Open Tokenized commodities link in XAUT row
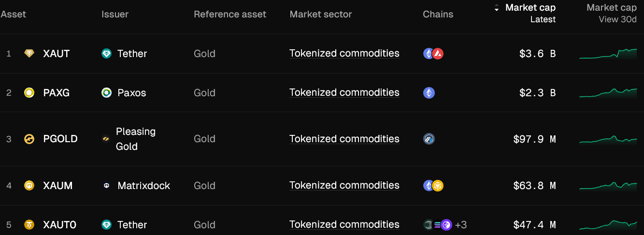The image size is (644, 235). point(344,54)
